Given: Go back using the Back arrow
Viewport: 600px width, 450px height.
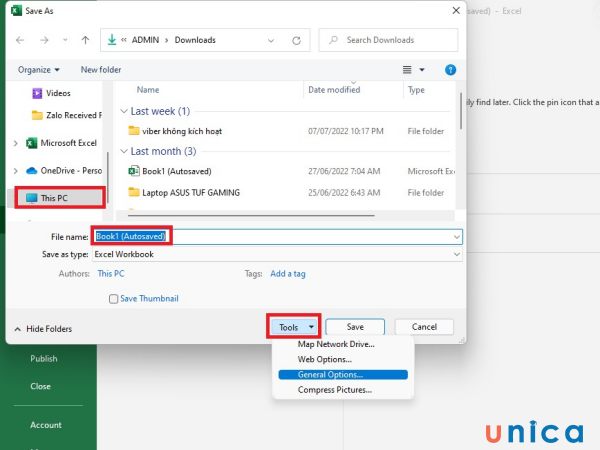Looking at the screenshot, I should point(20,40).
